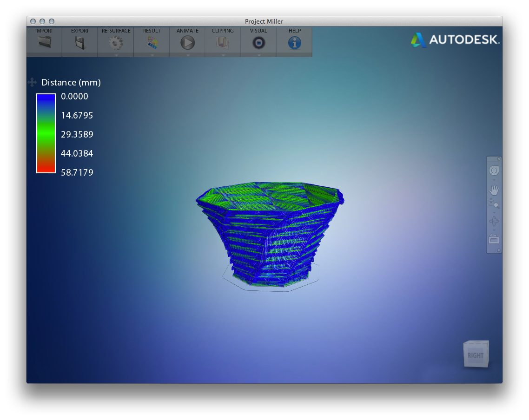The image size is (529, 420).
Task: Click the RIGHT face of view cube
Action: (475, 355)
